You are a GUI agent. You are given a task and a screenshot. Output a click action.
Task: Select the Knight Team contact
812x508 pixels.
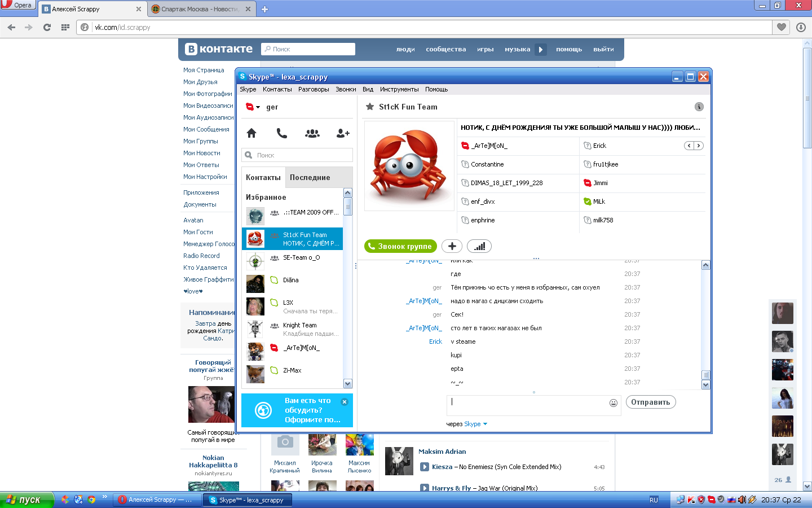(292, 329)
